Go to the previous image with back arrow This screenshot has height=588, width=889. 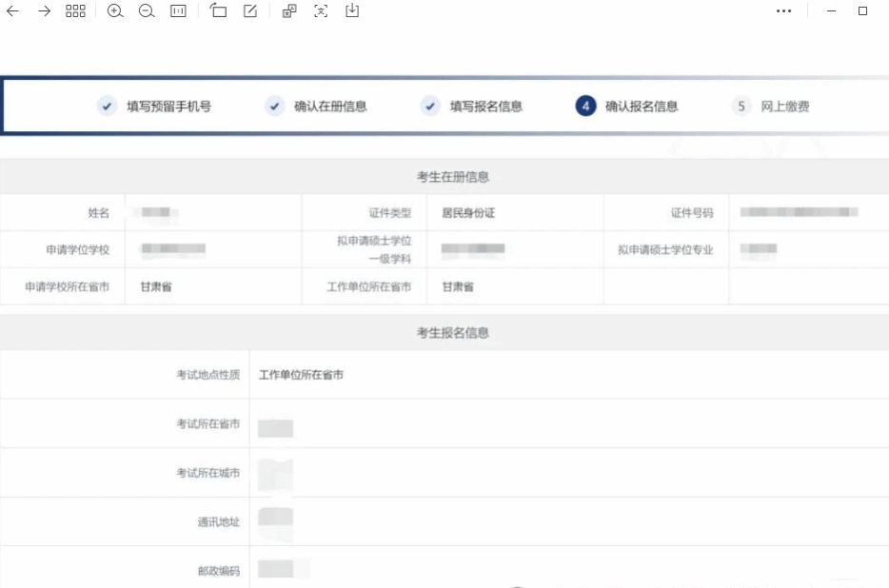click(x=13, y=11)
